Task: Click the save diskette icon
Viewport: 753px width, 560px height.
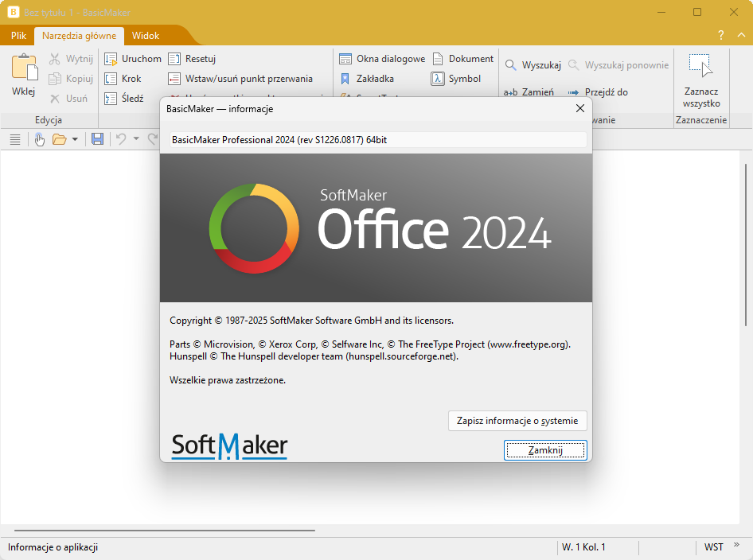Action: (x=97, y=139)
